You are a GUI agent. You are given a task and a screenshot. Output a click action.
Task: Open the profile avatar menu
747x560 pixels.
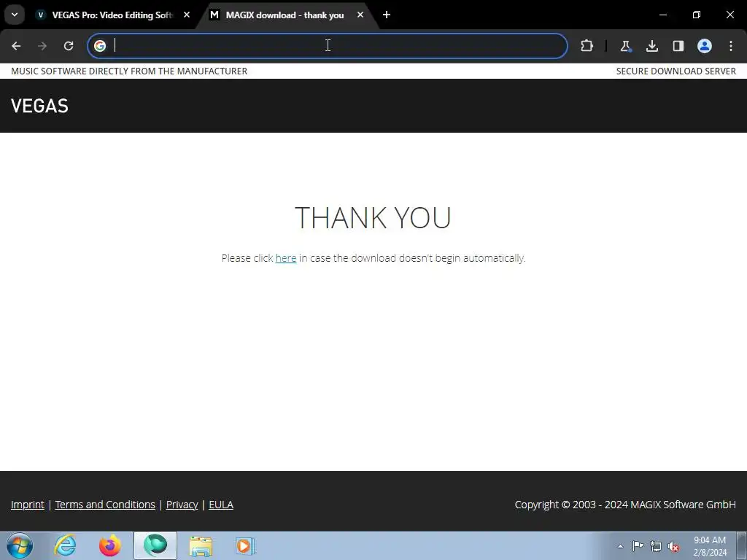click(705, 46)
